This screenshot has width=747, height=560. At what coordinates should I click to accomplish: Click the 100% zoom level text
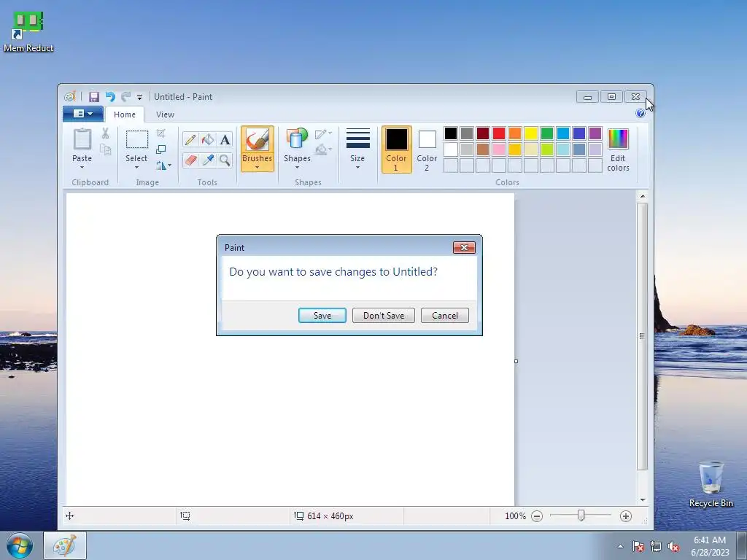515,516
